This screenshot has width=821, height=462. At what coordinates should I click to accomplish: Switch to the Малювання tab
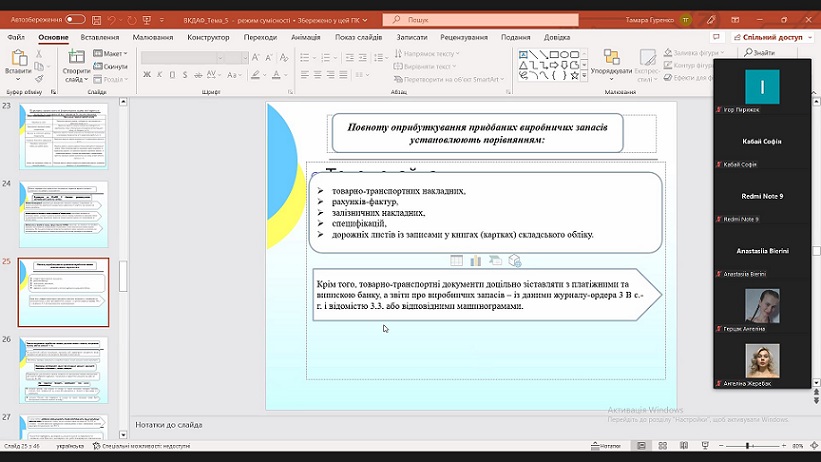pos(153,37)
